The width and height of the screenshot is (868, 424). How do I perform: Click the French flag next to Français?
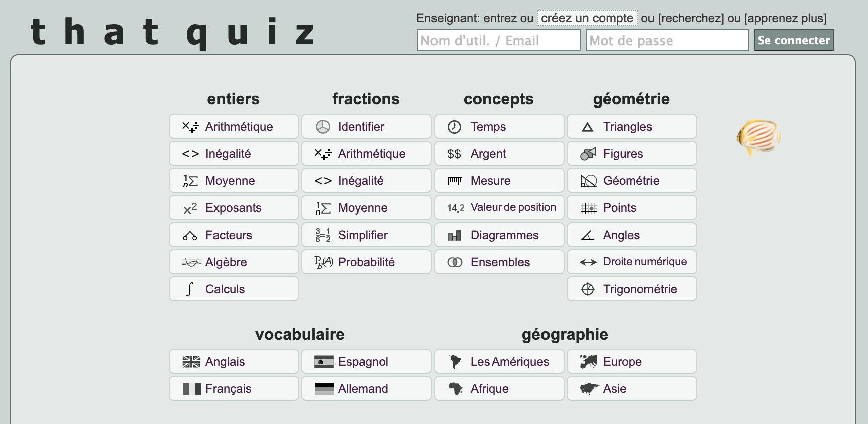(x=191, y=388)
